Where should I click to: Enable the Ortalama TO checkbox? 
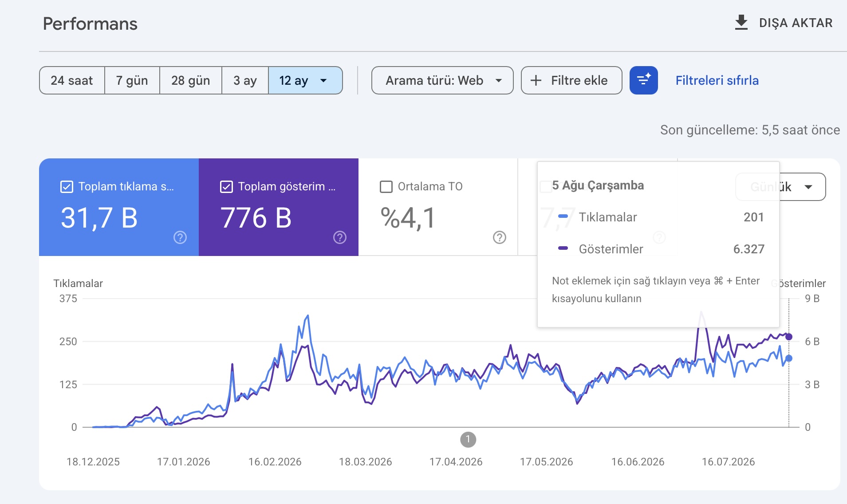click(x=386, y=187)
